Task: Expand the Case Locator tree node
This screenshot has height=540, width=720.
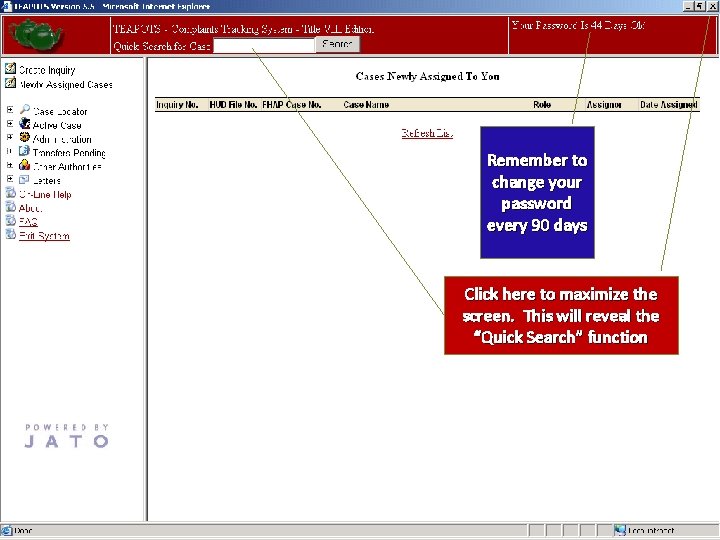Action: pyautogui.click(x=10, y=110)
